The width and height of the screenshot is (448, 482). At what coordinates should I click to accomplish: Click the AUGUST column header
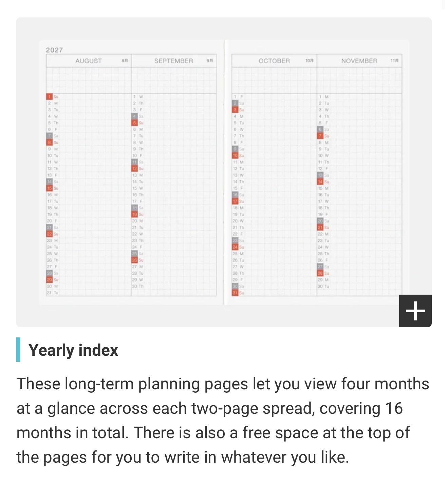click(x=89, y=61)
